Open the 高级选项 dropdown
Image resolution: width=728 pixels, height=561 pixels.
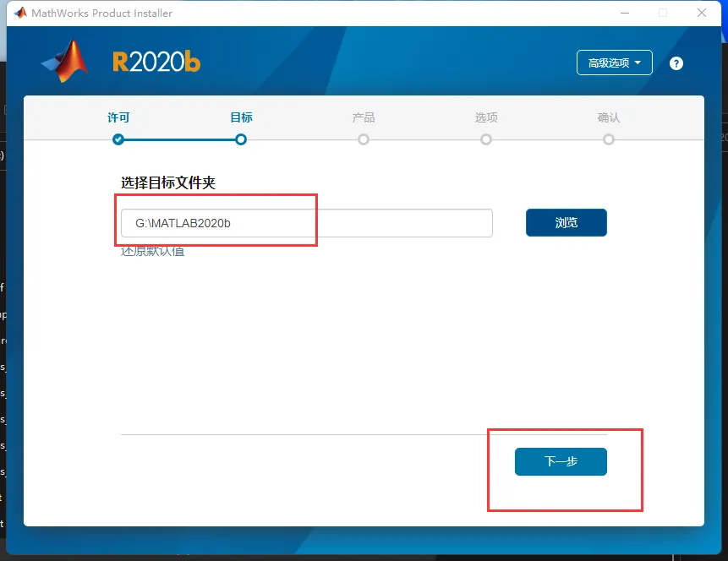[x=614, y=63]
